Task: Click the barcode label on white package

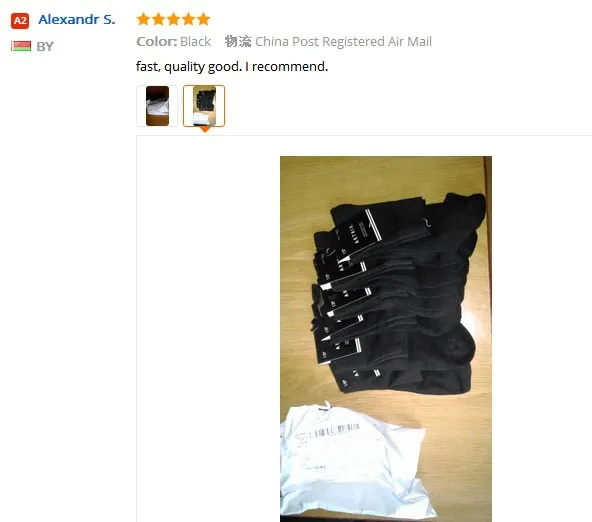Action: [x=330, y=430]
